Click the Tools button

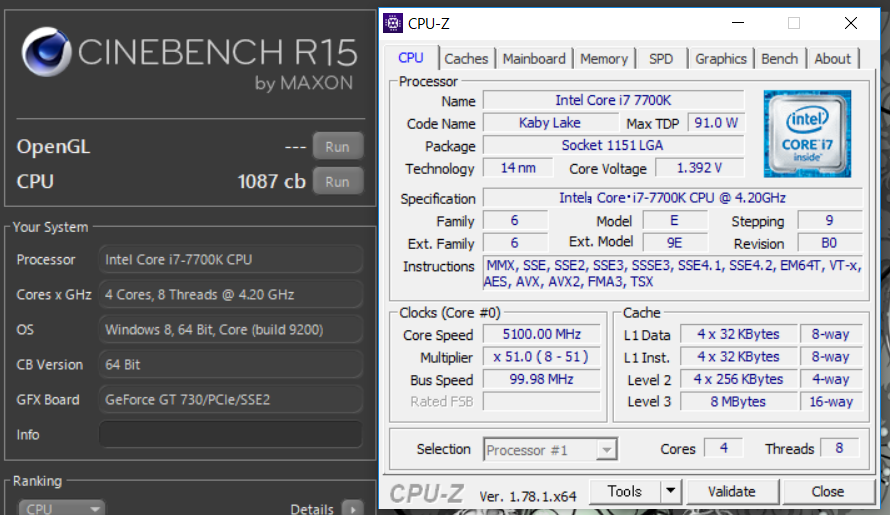click(625, 491)
